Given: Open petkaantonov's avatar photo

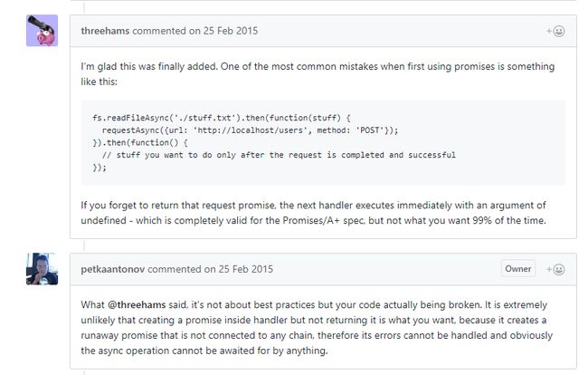Looking at the screenshot, I should click(42, 269).
